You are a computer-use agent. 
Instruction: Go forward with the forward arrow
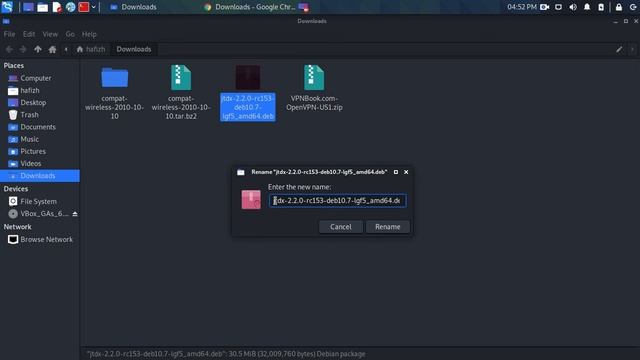23,49
